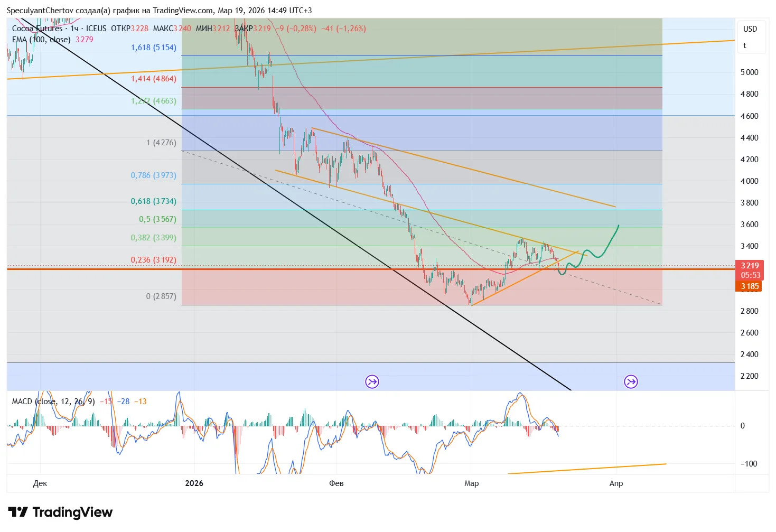Click the 0,618 (3734) Fibonacci level label
Viewport: 776px width, 532px height.
tap(154, 201)
